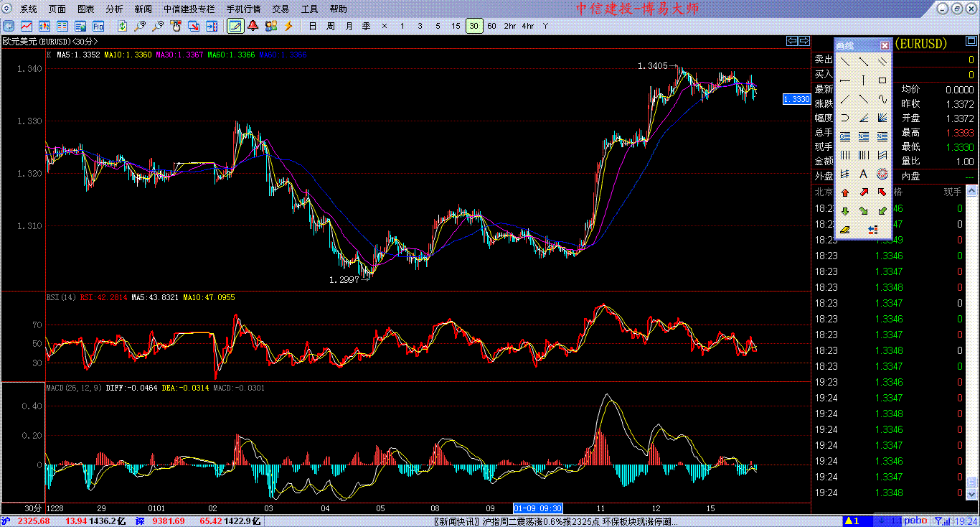This screenshot has height=527, width=980.
Task: Click the 01-09 09:30 time marker
Action: click(x=538, y=508)
